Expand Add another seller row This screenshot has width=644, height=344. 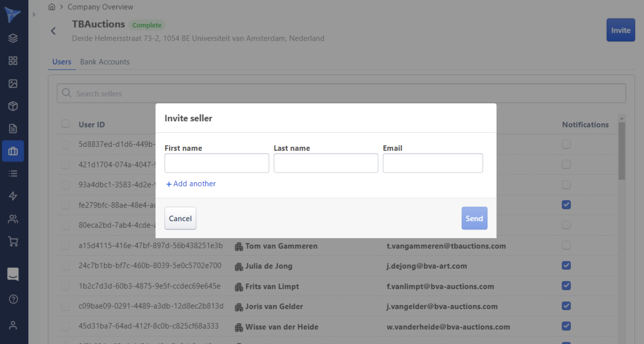(x=190, y=184)
